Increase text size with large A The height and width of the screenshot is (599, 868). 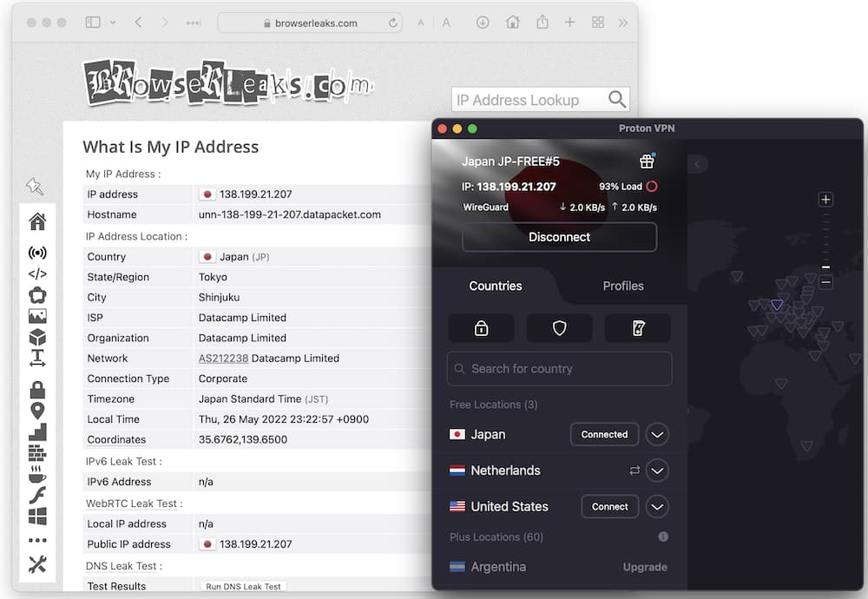(x=446, y=23)
